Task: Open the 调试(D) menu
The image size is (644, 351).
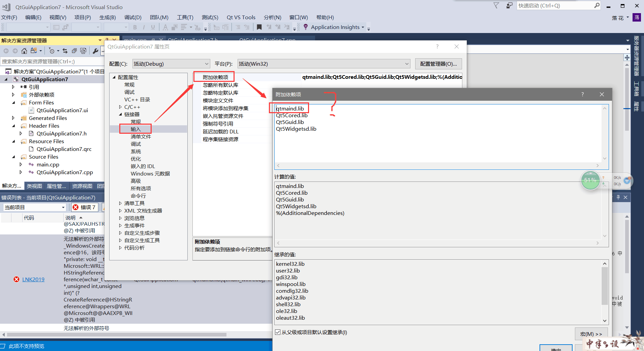Action: [133, 17]
